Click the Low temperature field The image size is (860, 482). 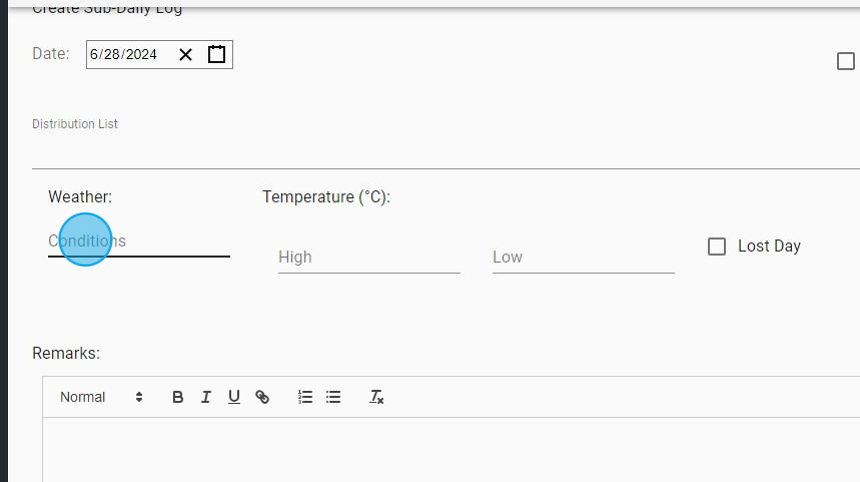[x=583, y=257]
